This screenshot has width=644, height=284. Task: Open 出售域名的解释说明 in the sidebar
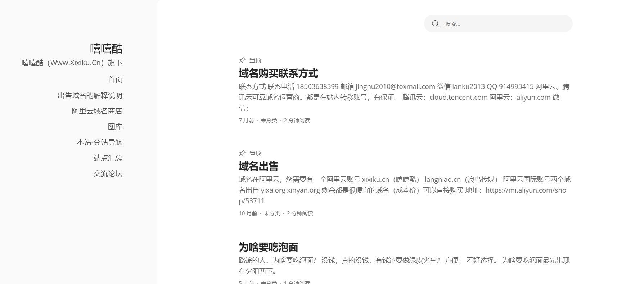pos(90,95)
